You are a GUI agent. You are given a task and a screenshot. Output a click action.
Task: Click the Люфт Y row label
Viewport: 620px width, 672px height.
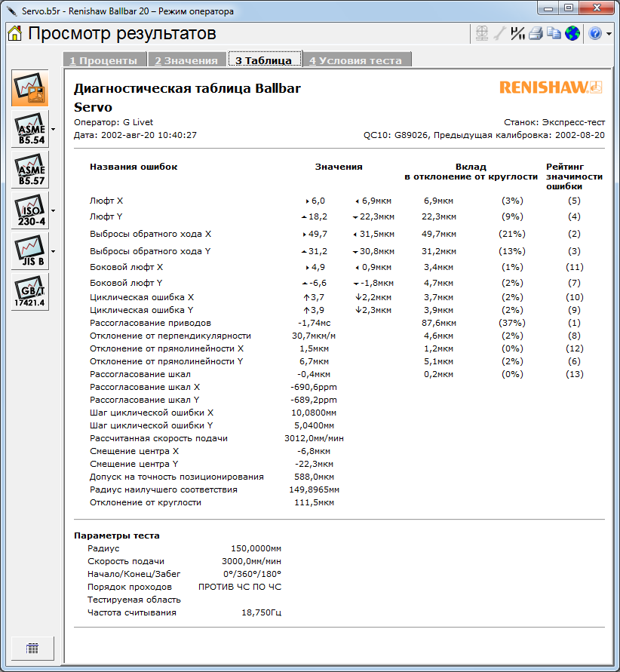tap(106, 216)
